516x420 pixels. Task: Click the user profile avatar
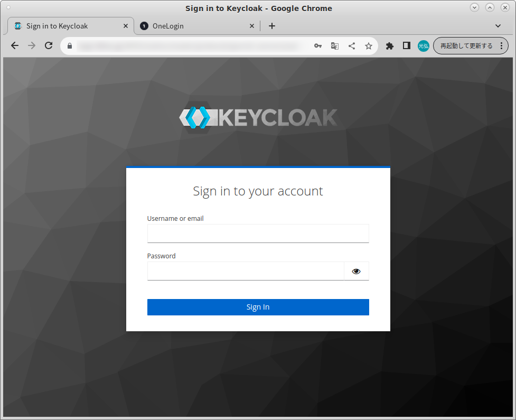click(424, 46)
